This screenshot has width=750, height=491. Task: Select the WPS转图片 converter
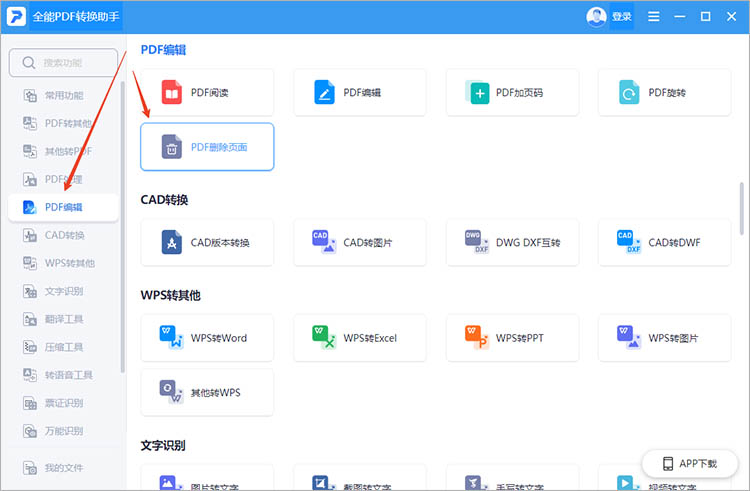tap(665, 338)
